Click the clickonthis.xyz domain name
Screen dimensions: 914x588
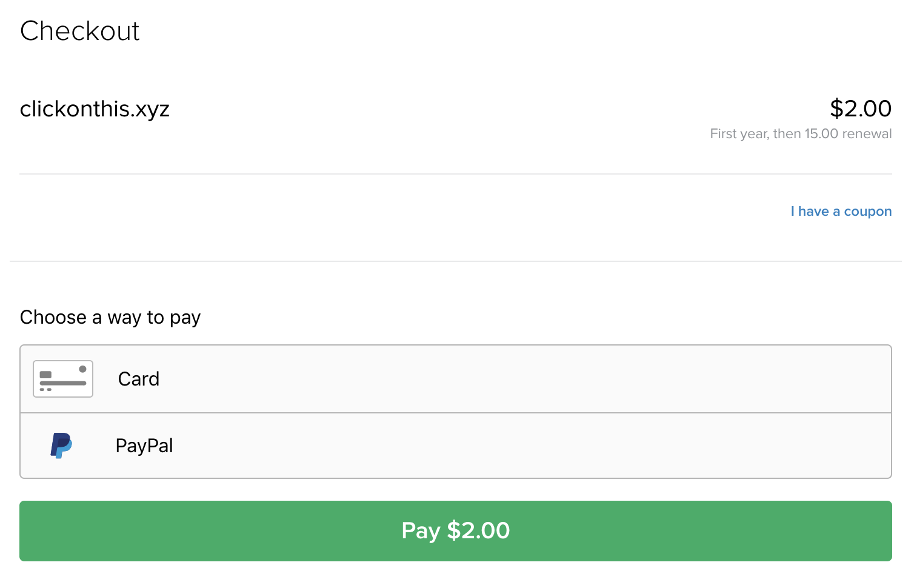(95, 109)
